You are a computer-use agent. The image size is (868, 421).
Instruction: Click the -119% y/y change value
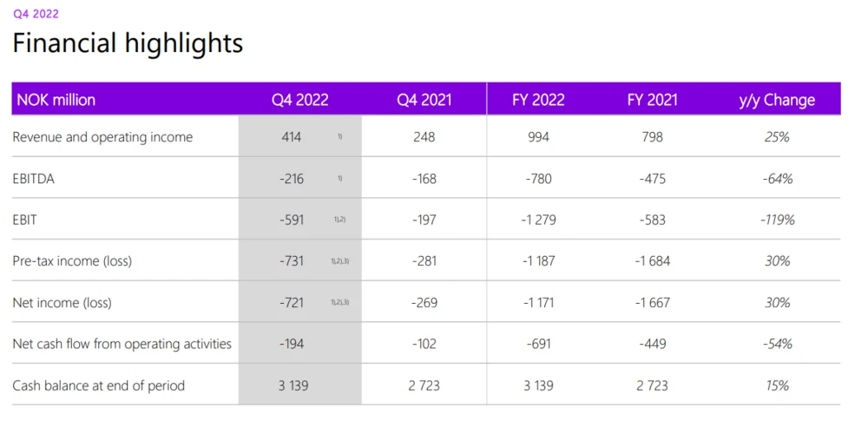pyautogui.click(x=777, y=220)
